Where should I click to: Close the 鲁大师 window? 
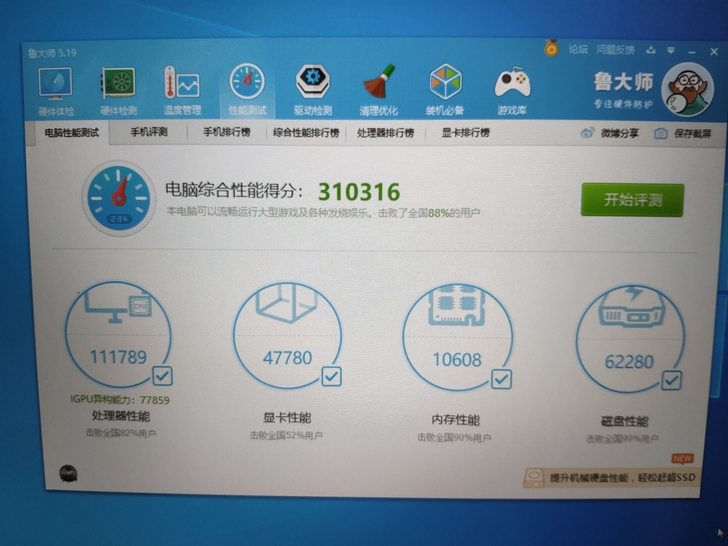pos(714,52)
